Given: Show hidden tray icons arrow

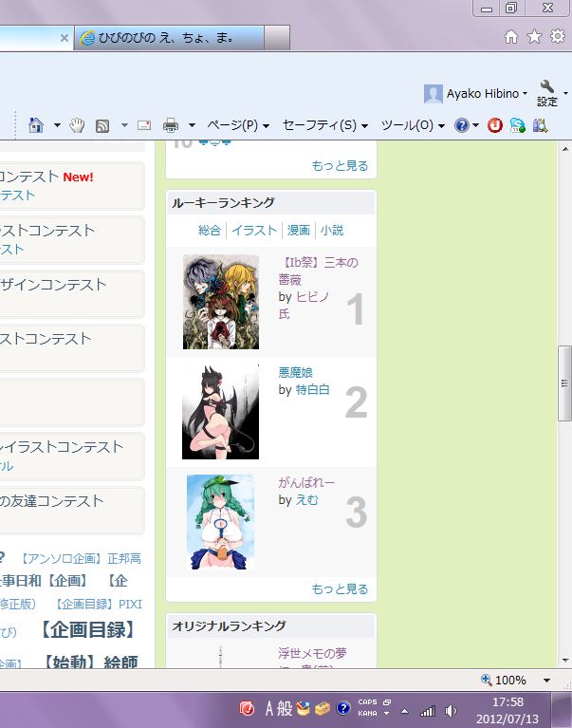Looking at the screenshot, I should point(404,711).
